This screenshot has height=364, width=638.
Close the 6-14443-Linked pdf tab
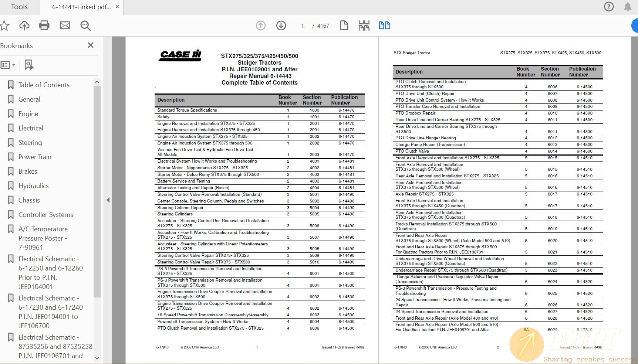pos(117,7)
